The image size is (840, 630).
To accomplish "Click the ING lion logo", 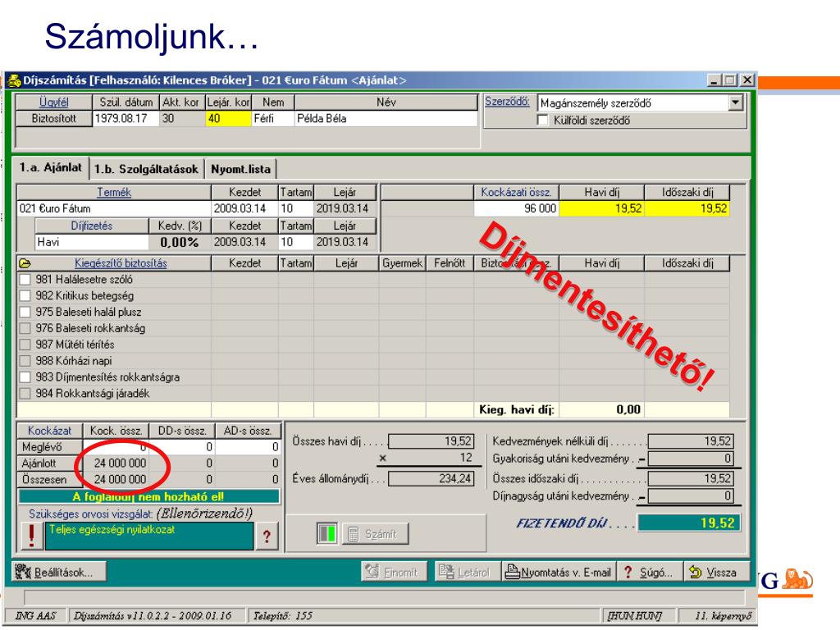I will point(797,580).
